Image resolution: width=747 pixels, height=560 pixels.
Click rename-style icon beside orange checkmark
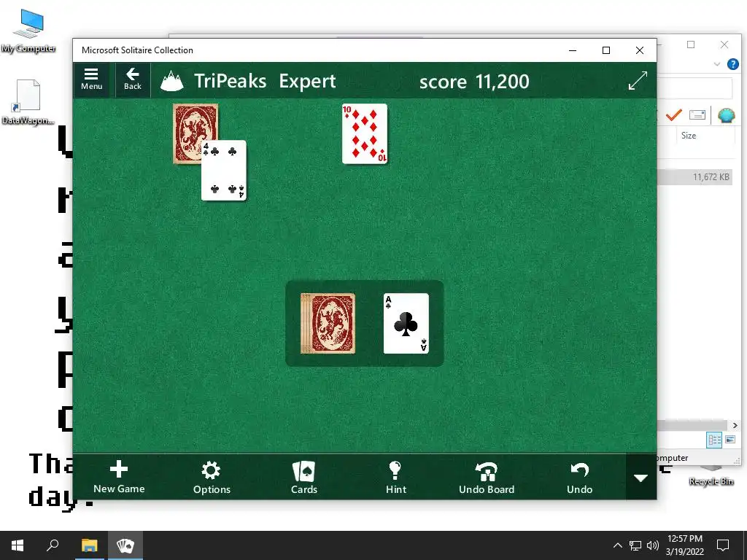tap(697, 114)
